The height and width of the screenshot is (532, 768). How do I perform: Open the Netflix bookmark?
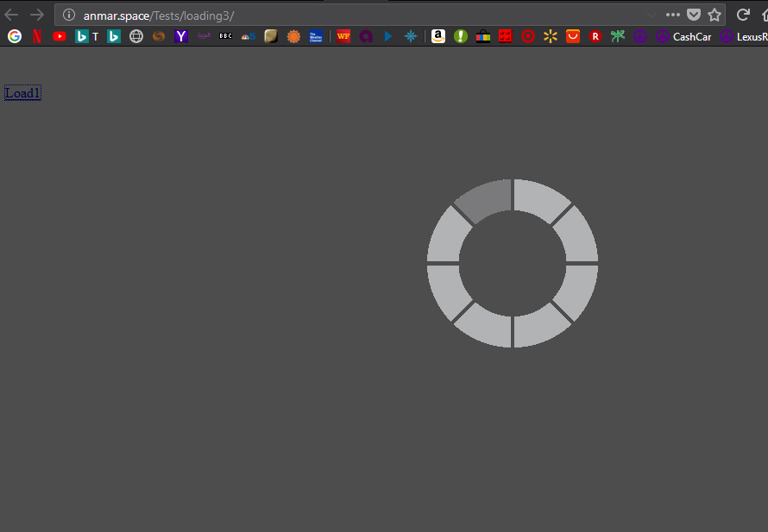click(x=37, y=36)
